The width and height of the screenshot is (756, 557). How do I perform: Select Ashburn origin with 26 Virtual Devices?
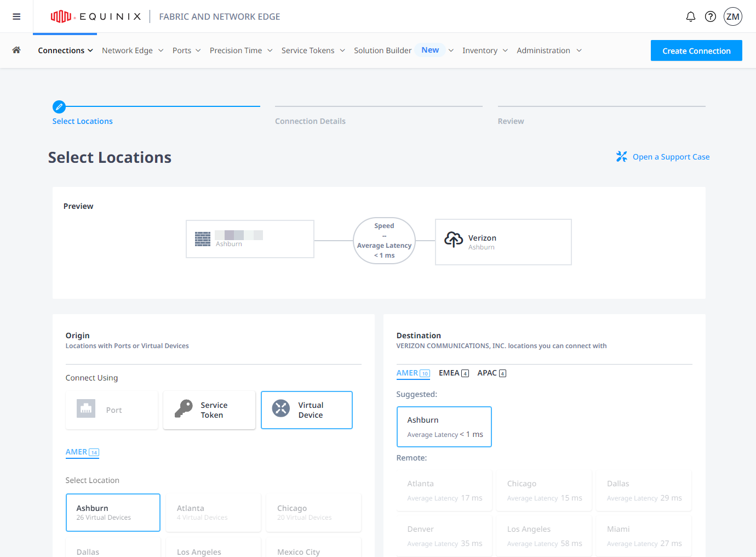(113, 513)
